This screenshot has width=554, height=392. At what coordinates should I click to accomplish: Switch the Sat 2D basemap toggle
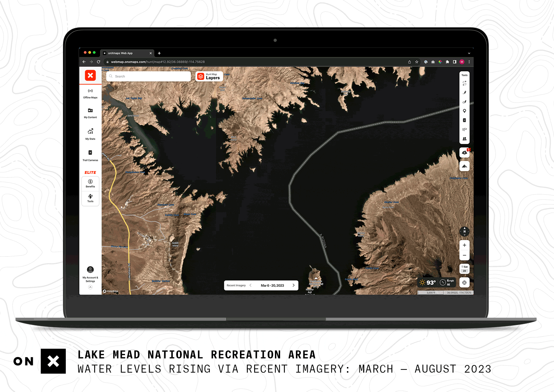click(x=464, y=269)
